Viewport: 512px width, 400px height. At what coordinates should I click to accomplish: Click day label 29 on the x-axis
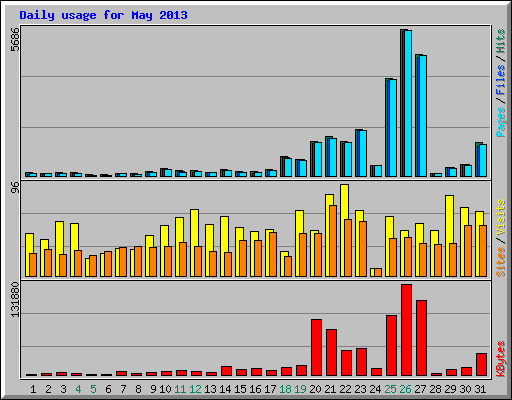pos(450,389)
